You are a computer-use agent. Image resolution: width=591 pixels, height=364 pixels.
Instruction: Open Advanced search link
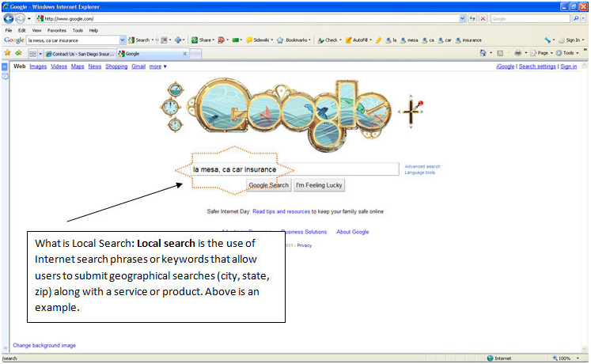pyautogui.click(x=422, y=166)
